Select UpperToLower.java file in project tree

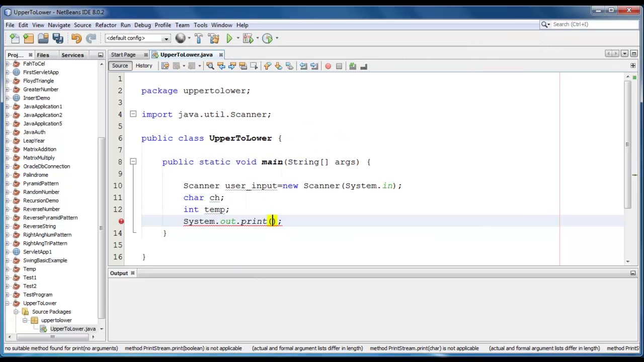pos(72,329)
